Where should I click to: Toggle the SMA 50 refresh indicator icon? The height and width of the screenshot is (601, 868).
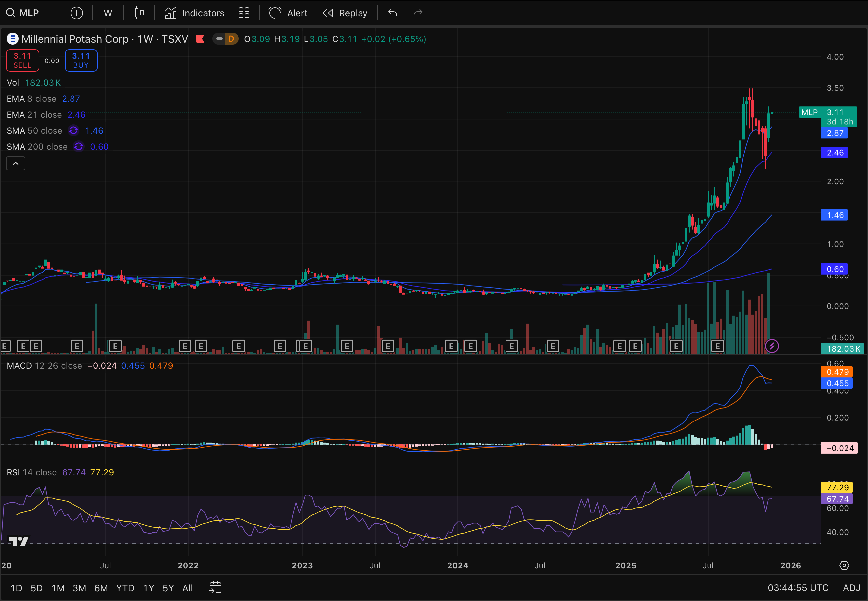pos(73,131)
